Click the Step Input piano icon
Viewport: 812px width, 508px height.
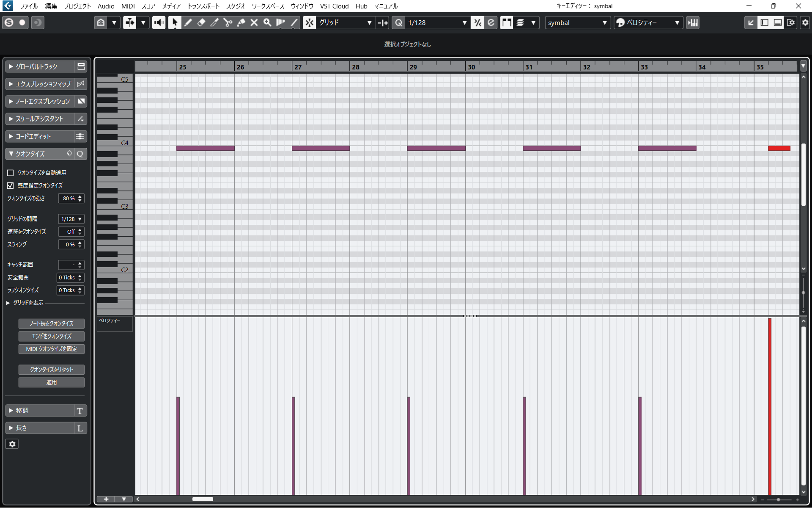coord(693,23)
